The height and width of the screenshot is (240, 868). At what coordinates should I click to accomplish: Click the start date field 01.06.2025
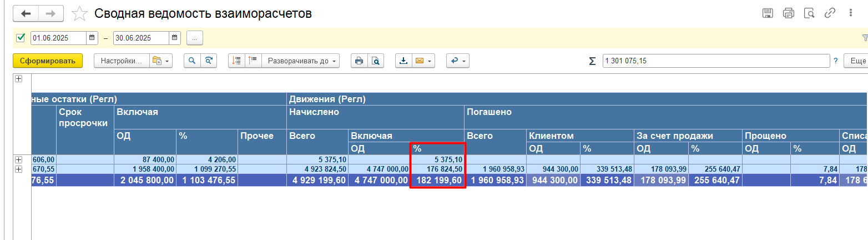coord(59,38)
